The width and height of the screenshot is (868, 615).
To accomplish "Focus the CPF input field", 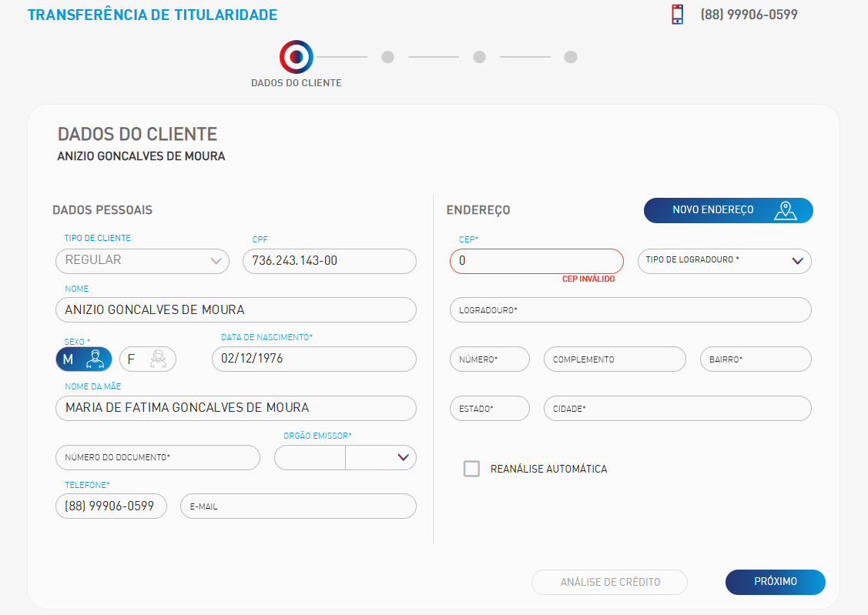I will [330, 261].
